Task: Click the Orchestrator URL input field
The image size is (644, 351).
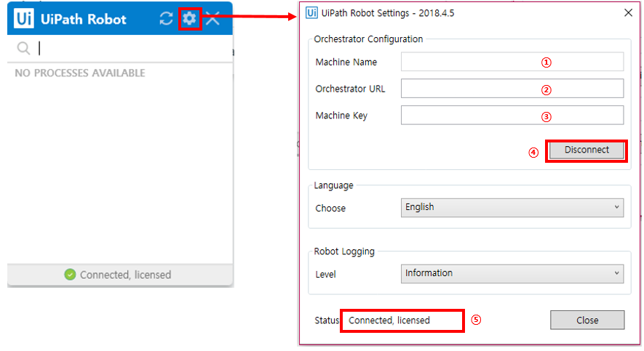Action: (x=512, y=89)
